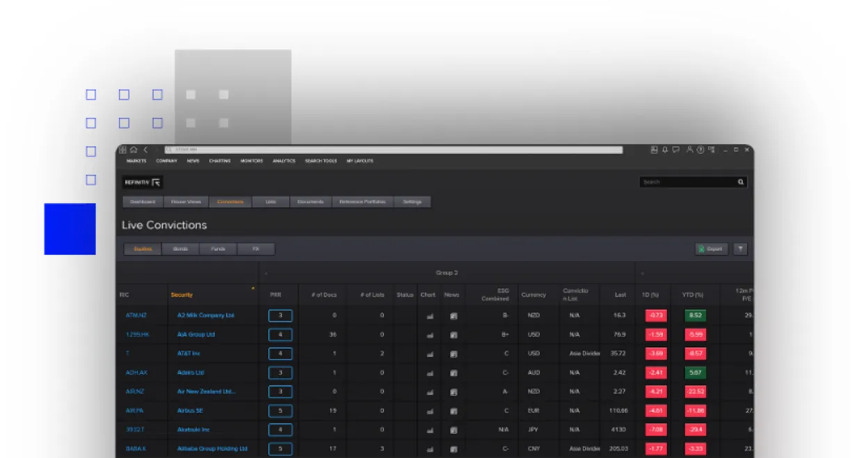Open the user profile icon
This screenshot has width=868, height=458.
pyautogui.click(x=689, y=150)
